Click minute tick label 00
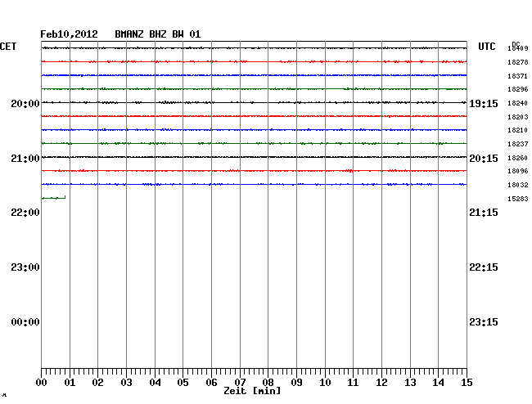The height and width of the screenshot is (404, 532). tap(42, 383)
